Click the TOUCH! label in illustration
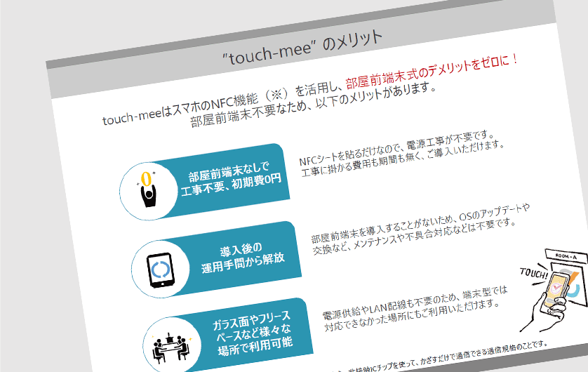The height and width of the screenshot is (372, 588). 534,273
